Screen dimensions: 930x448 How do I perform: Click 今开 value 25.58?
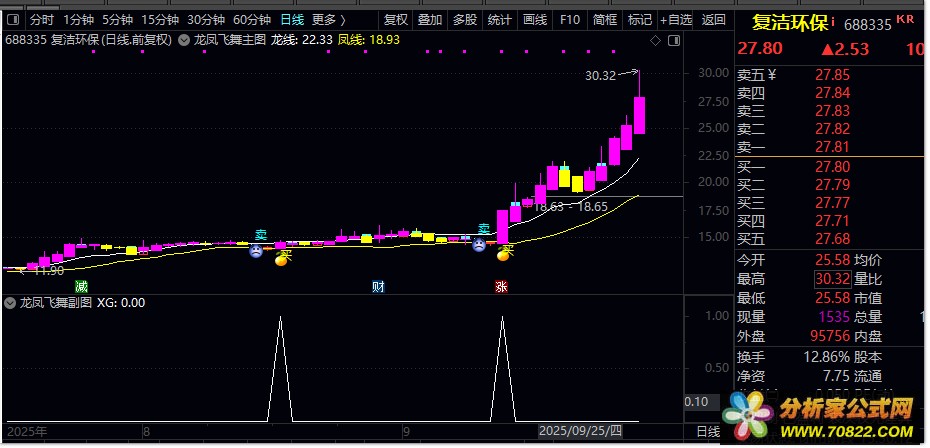(832, 260)
